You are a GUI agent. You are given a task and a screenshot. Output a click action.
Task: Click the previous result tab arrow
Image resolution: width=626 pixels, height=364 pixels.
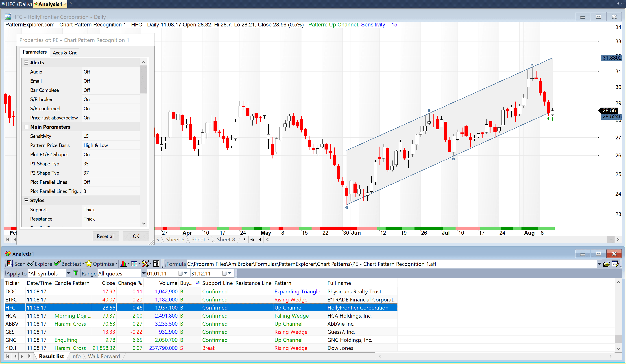(x=15, y=356)
